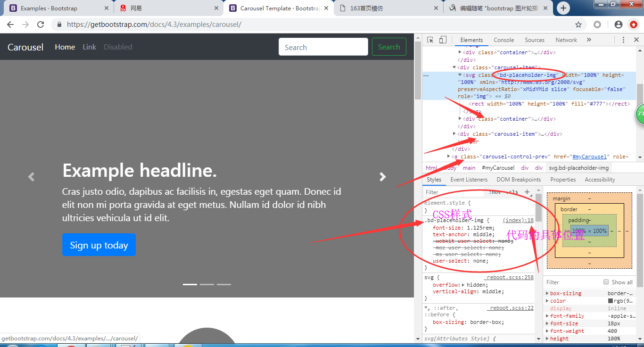Click the Styles pane Filter field
This screenshot has height=347, width=644.
tap(454, 192)
